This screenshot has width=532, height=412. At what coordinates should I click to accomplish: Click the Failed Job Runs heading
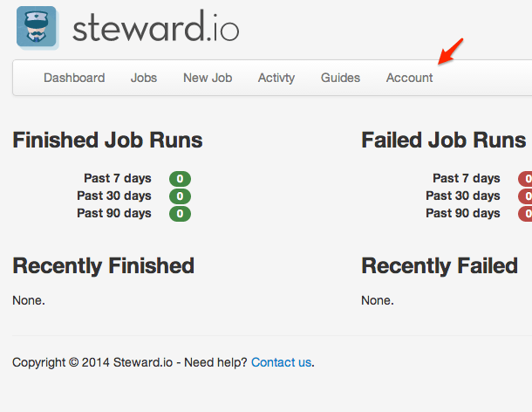pyautogui.click(x=443, y=141)
